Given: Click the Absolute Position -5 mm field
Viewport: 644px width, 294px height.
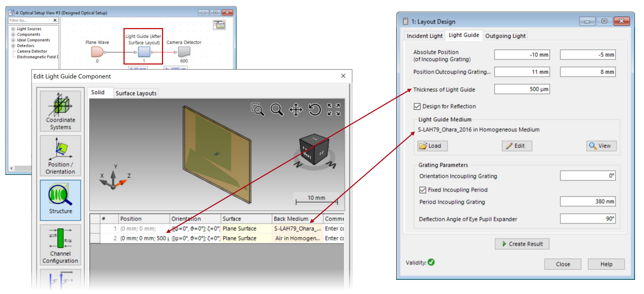Looking at the screenshot, I should pos(588,55).
